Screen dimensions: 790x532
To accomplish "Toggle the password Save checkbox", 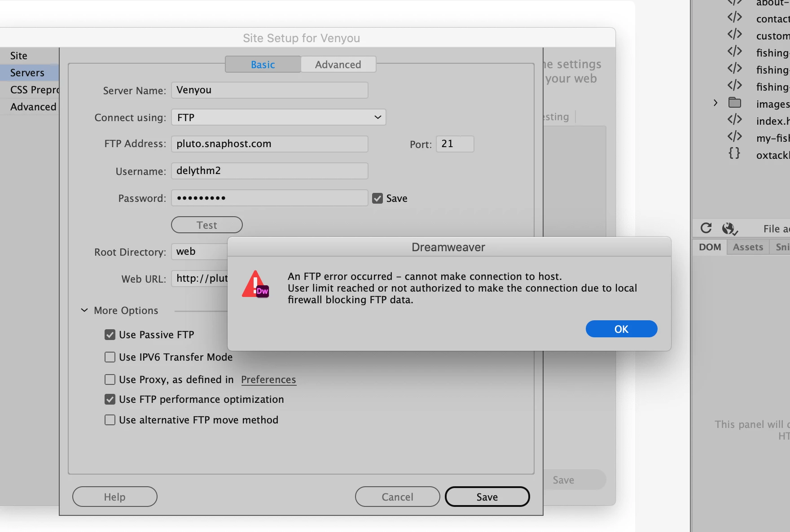I will pyautogui.click(x=377, y=198).
